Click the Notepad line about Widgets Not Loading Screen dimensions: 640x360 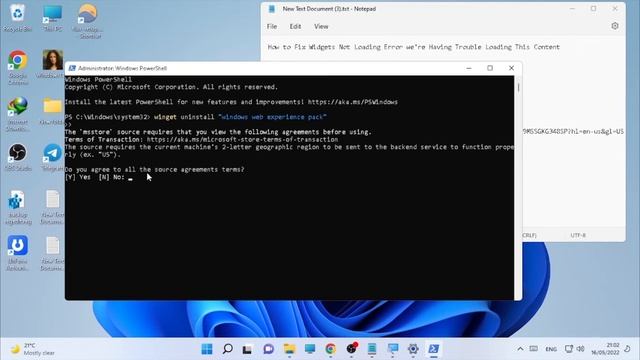413,47
